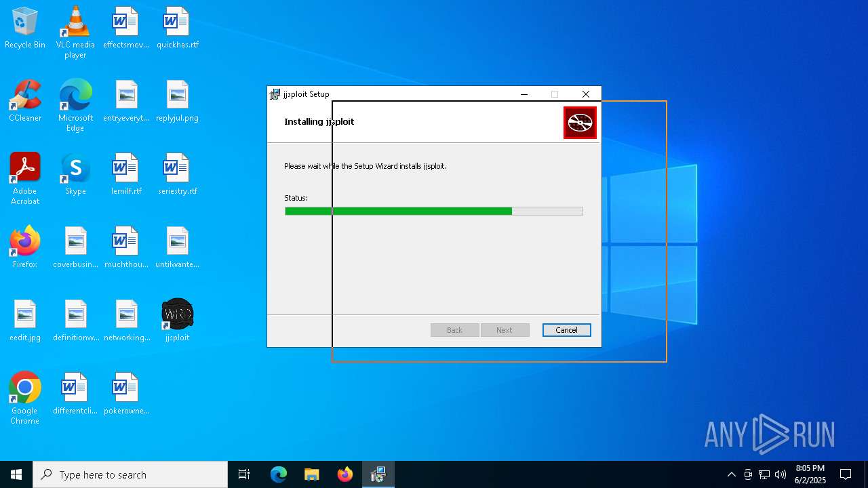Select the pokerowne document icon
Viewport: 868px width, 488px height.
pyautogui.click(x=126, y=394)
